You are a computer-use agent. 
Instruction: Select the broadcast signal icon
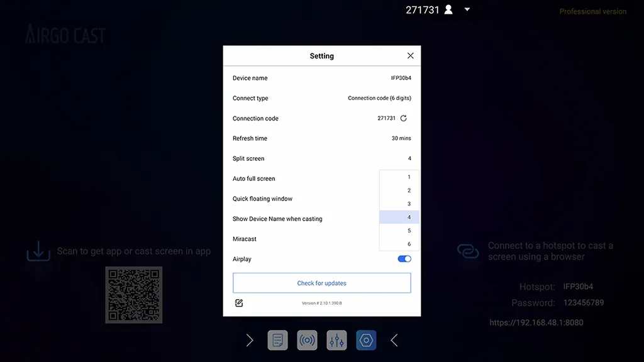(x=307, y=340)
